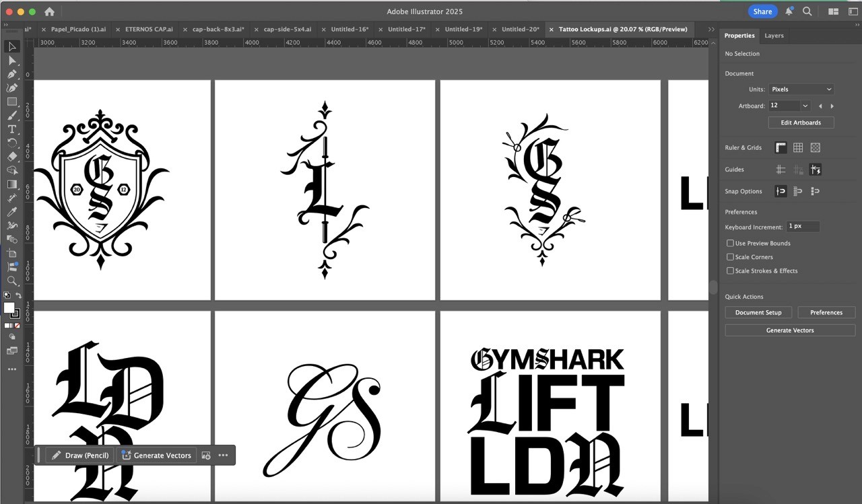Select the Selection (black arrow) tool

coord(12,46)
